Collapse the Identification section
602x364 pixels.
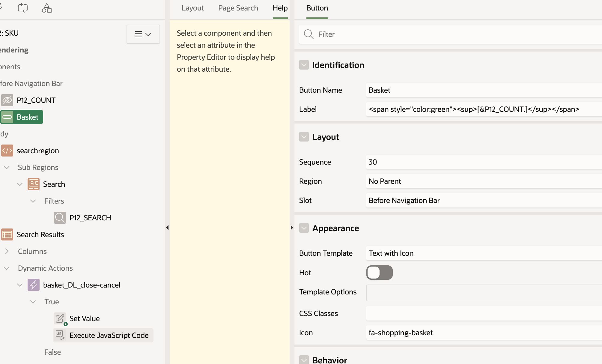pos(304,65)
